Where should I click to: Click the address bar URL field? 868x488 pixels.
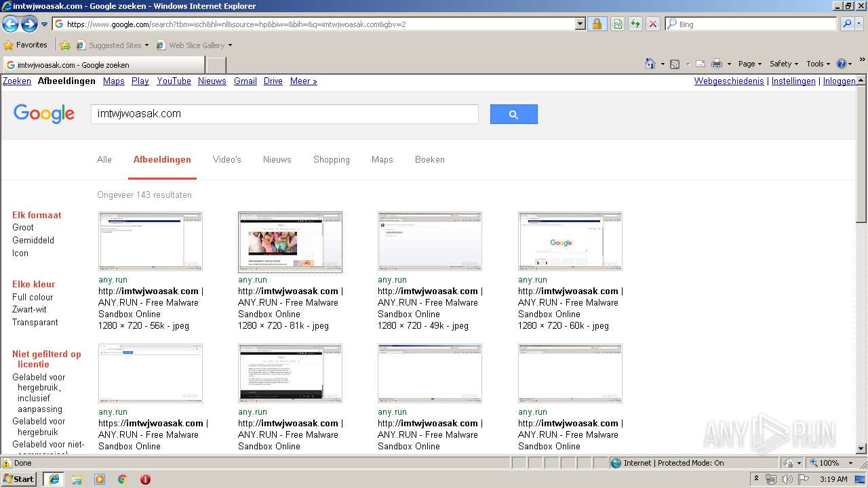314,24
